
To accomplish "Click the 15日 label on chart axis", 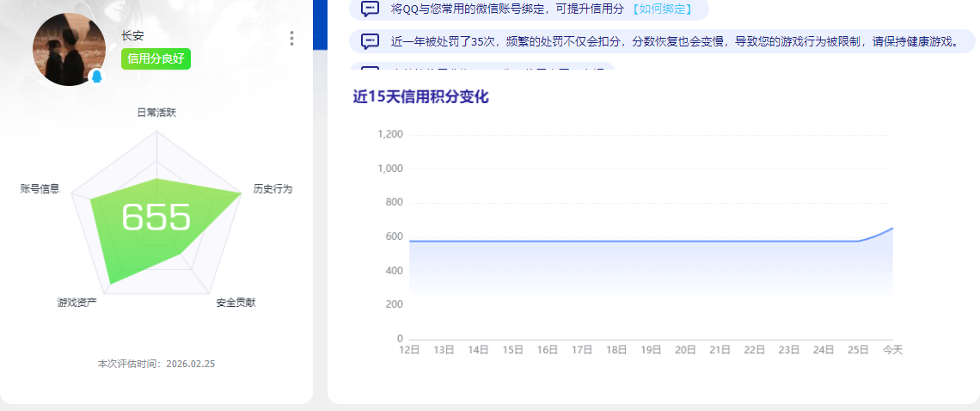I will click(513, 350).
